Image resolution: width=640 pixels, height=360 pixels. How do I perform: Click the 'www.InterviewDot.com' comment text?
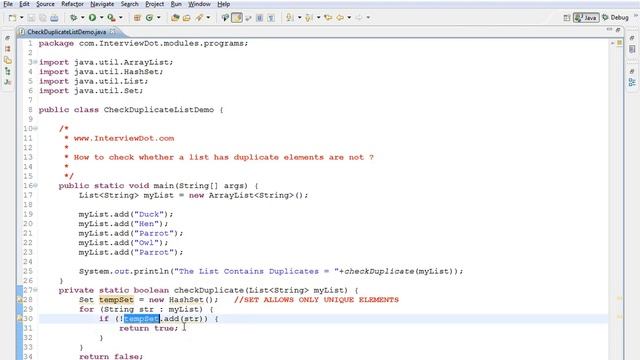point(124,138)
